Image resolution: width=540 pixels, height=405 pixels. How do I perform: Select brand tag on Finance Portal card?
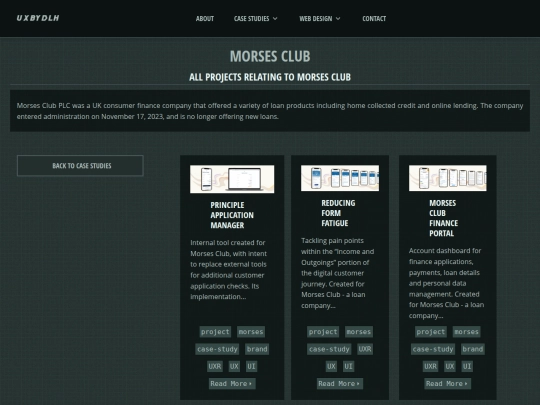pos(473,349)
